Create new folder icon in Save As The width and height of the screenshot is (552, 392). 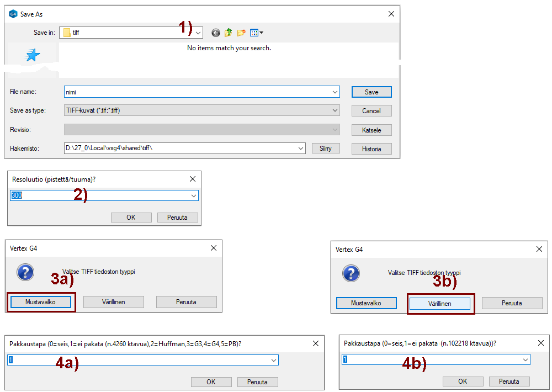tap(241, 33)
